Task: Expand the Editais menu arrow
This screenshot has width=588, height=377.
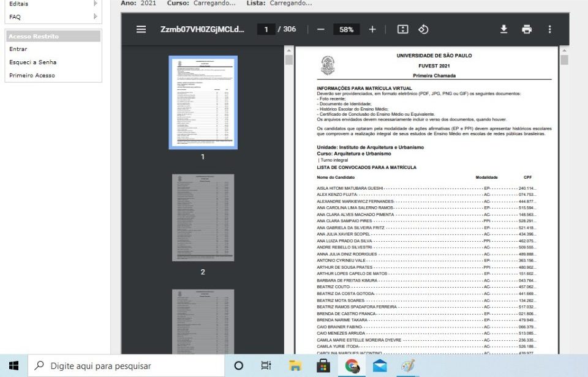Action: [96, 4]
